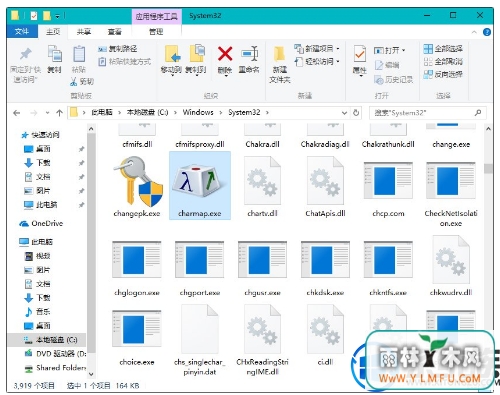Expand the address bar history dropdown
This screenshot has height=395, width=500.
tap(344, 113)
